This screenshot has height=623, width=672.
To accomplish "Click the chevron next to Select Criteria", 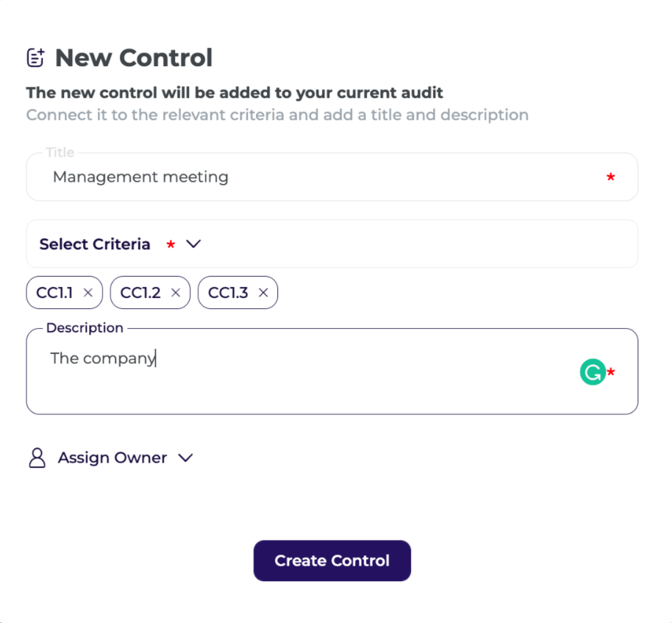I will coord(193,244).
